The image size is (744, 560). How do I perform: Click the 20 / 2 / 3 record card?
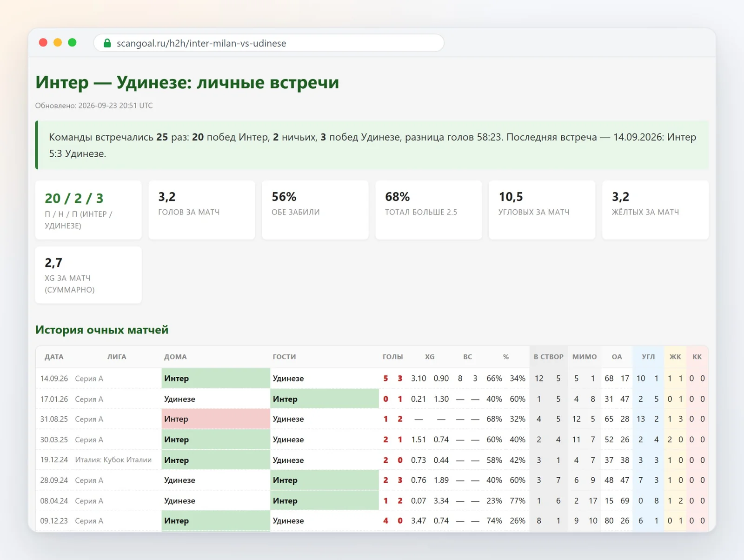pyautogui.click(x=88, y=210)
